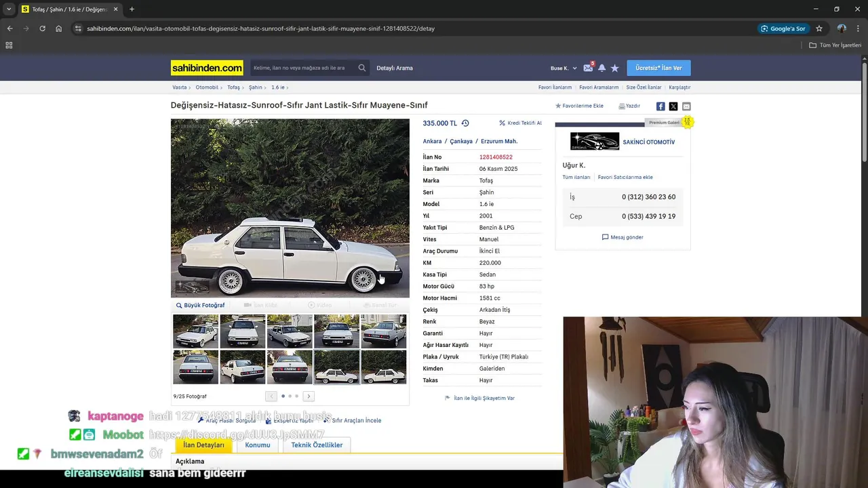Click Sakinci Otomotiv store logo

[595, 141]
